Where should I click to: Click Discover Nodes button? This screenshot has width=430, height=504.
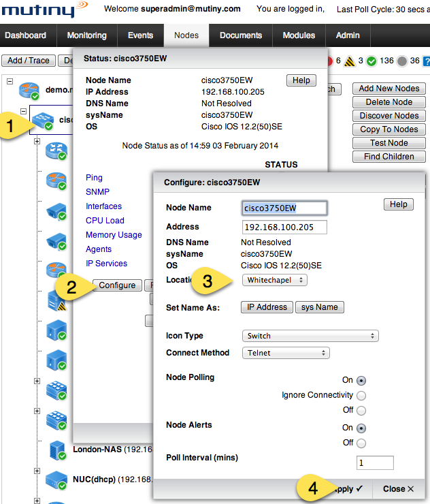pyautogui.click(x=389, y=116)
